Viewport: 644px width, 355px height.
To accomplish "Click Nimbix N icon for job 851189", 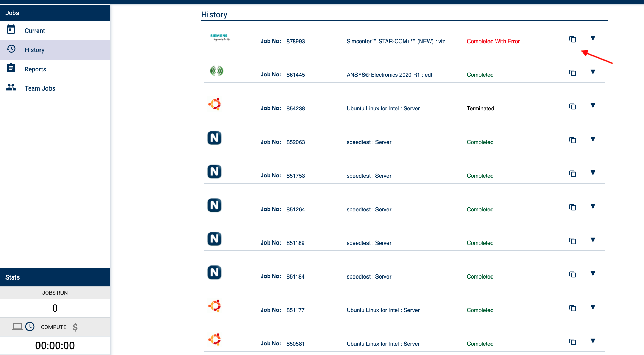I will coord(214,239).
